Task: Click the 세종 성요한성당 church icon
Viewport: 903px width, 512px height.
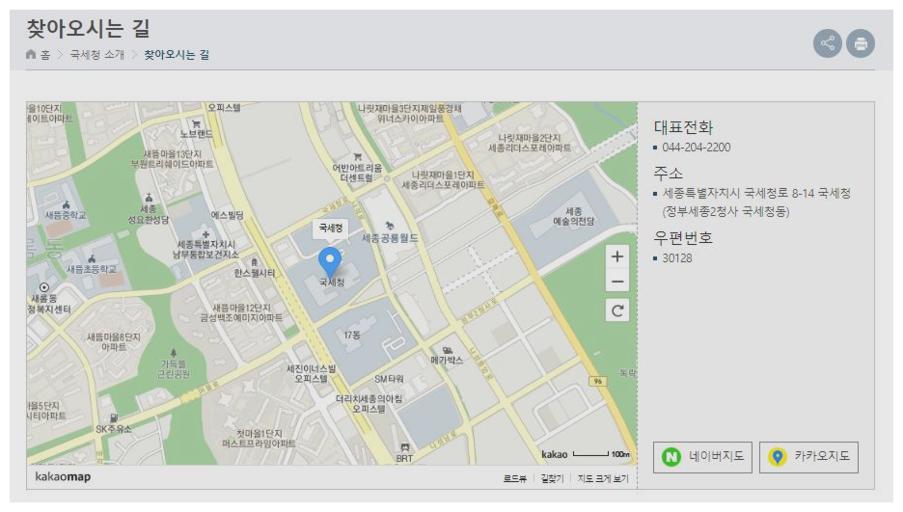Action: click(149, 198)
